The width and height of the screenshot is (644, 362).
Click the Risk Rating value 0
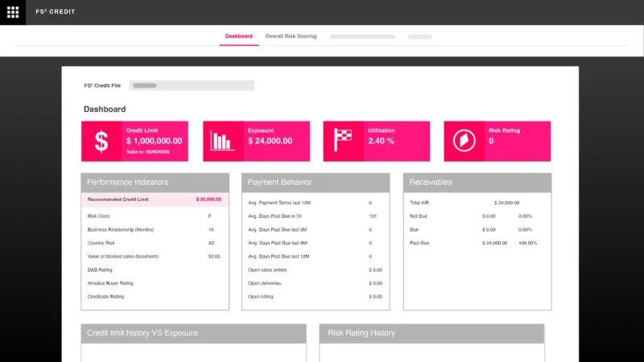tap(491, 141)
